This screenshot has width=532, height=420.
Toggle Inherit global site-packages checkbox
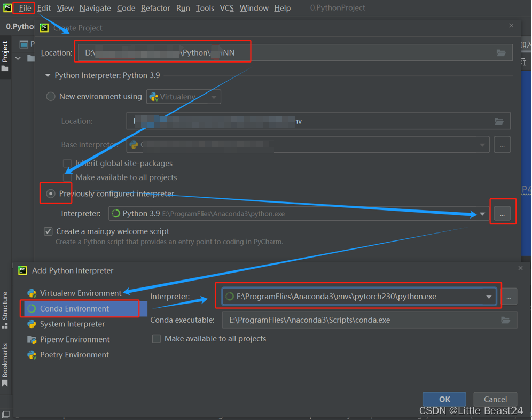pyautogui.click(x=67, y=164)
